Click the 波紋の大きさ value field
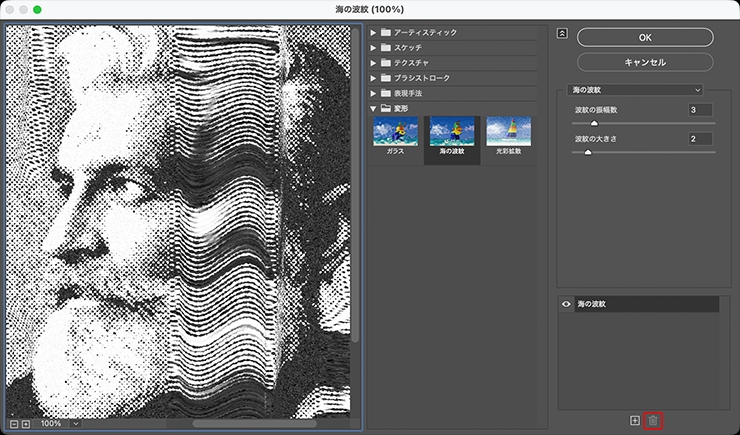 pyautogui.click(x=699, y=139)
